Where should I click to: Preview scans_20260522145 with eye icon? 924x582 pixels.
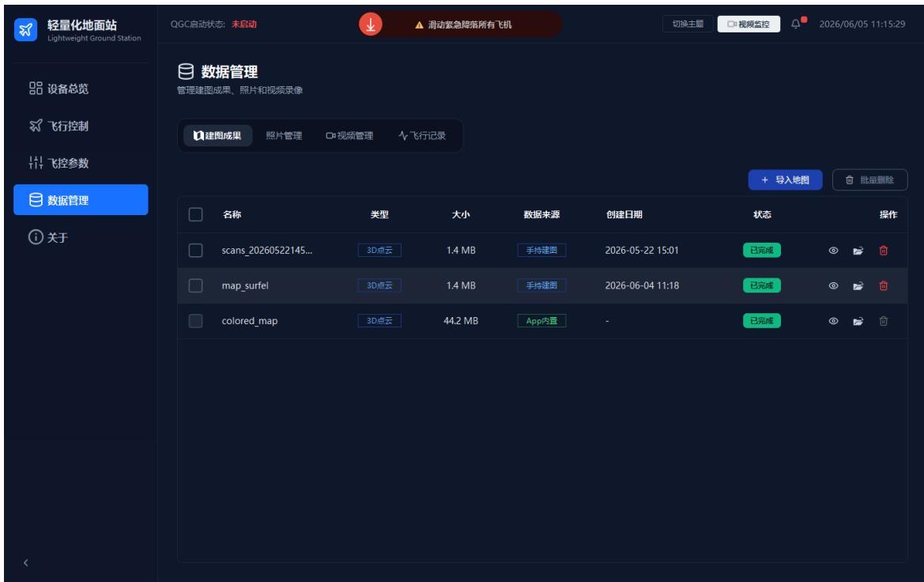(x=833, y=251)
